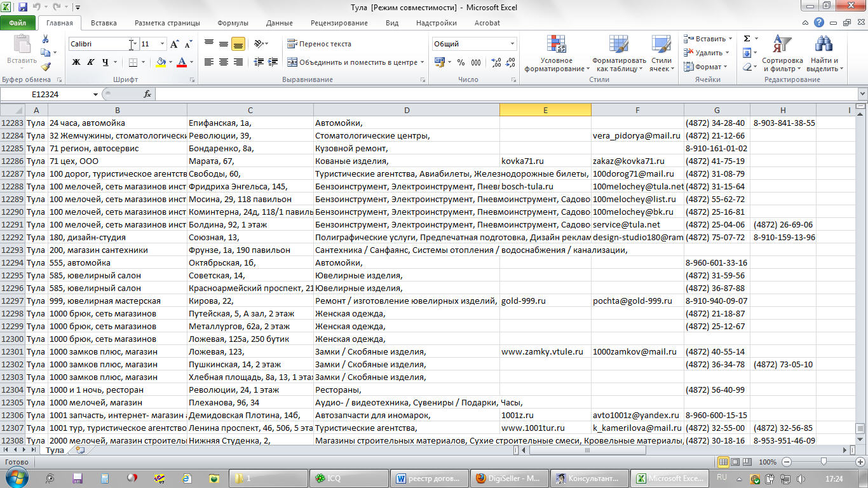
Task: Toggle bold Ж formatting
Action: 76,62
